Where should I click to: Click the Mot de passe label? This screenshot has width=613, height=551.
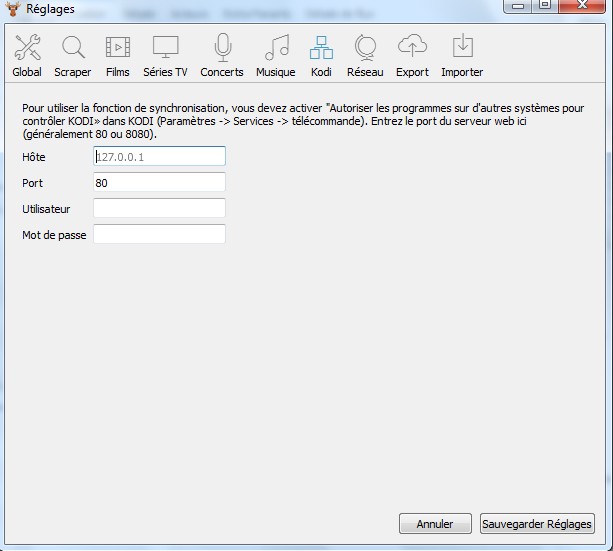coord(54,235)
